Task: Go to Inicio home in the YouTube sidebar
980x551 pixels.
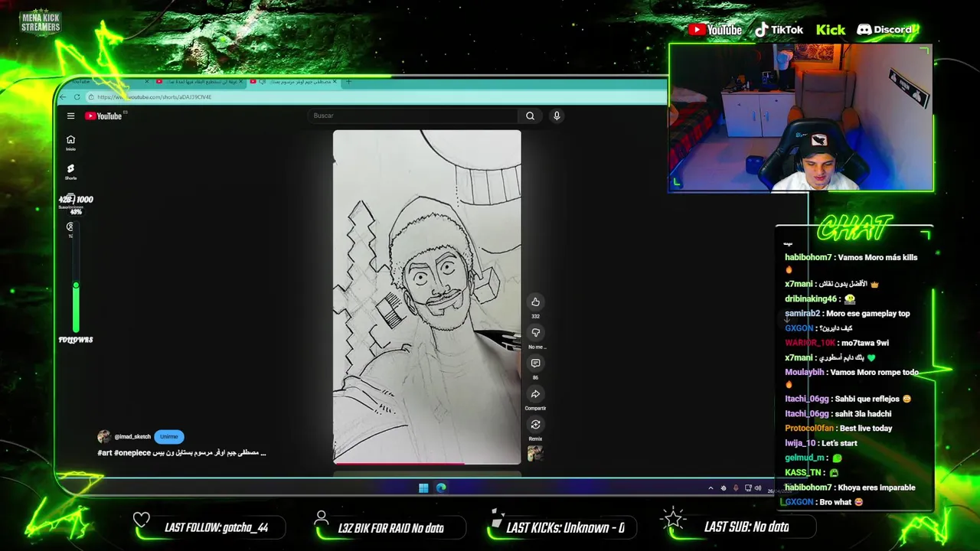Action: point(70,142)
